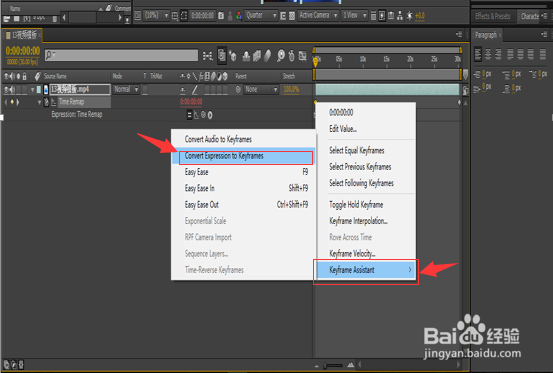Choose Easy Ease In menu item
This screenshot has height=373, width=553.
pos(243,188)
